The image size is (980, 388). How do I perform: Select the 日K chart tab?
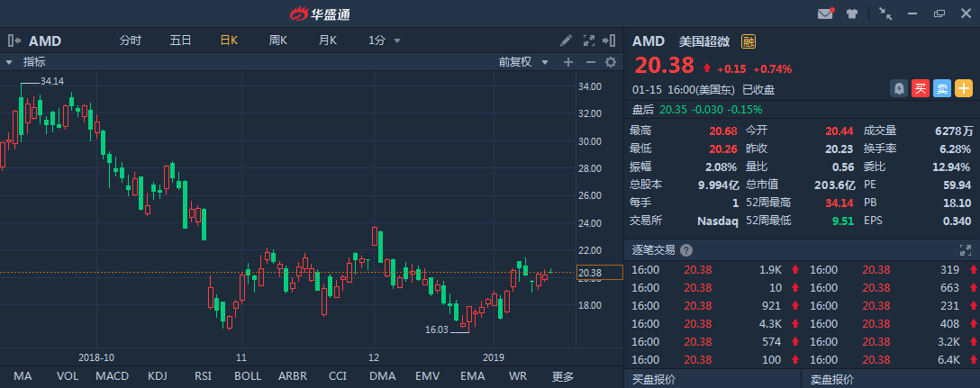click(x=230, y=41)
